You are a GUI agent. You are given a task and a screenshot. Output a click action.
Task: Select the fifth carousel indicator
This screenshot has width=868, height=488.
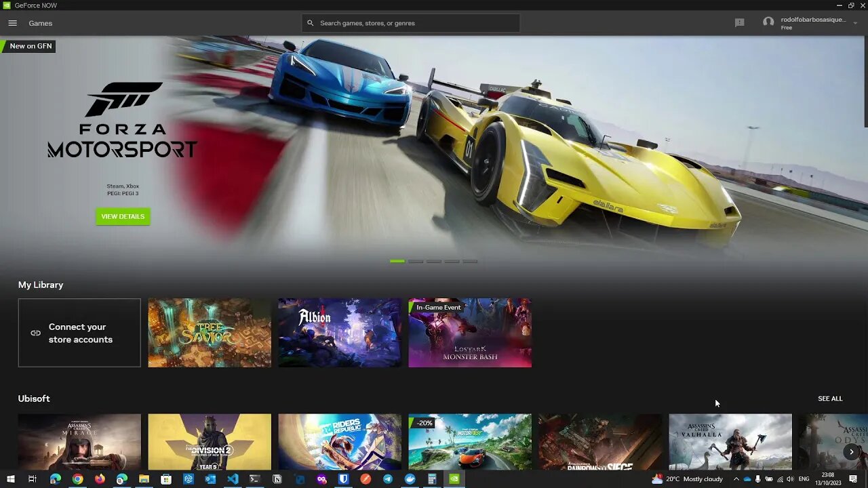point(470,261)
